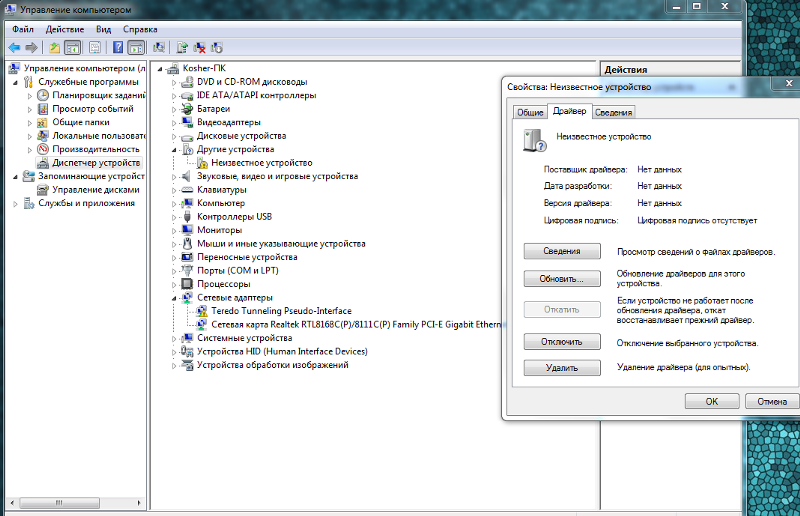The image size is (800, 516).
Task: Click the Мыши и иные указывающие устройства icon
Action: (x=187, y=243)
